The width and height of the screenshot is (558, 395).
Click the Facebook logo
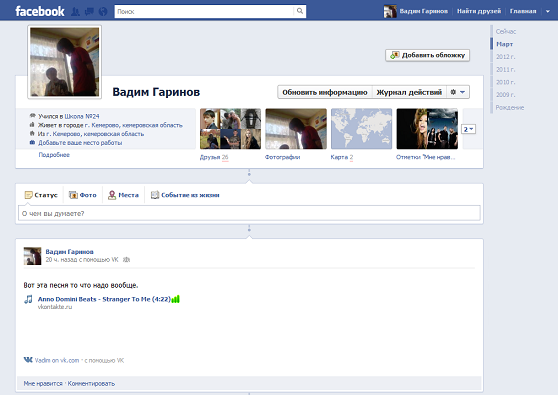tap(40, 11)
